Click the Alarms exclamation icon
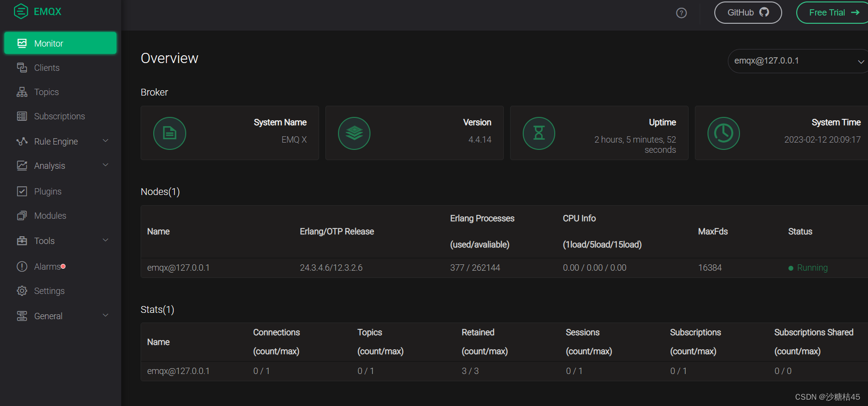The width and height of the screenshot is (868, 406). [x=22, y=266]
